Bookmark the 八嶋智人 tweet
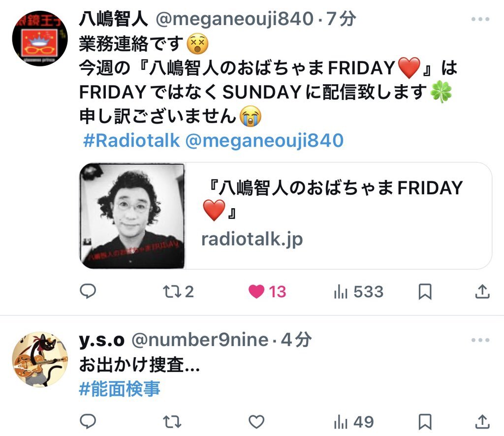The width and height of the screenshot is (504, 436). pos(425,292)
